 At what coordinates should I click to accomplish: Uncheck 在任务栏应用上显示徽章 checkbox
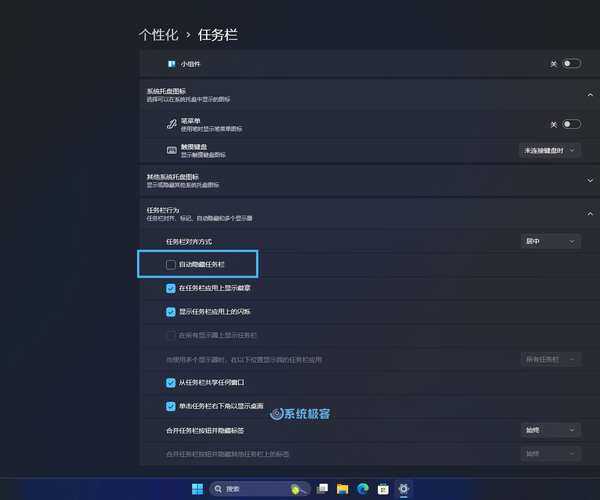[x=171, y=287]
